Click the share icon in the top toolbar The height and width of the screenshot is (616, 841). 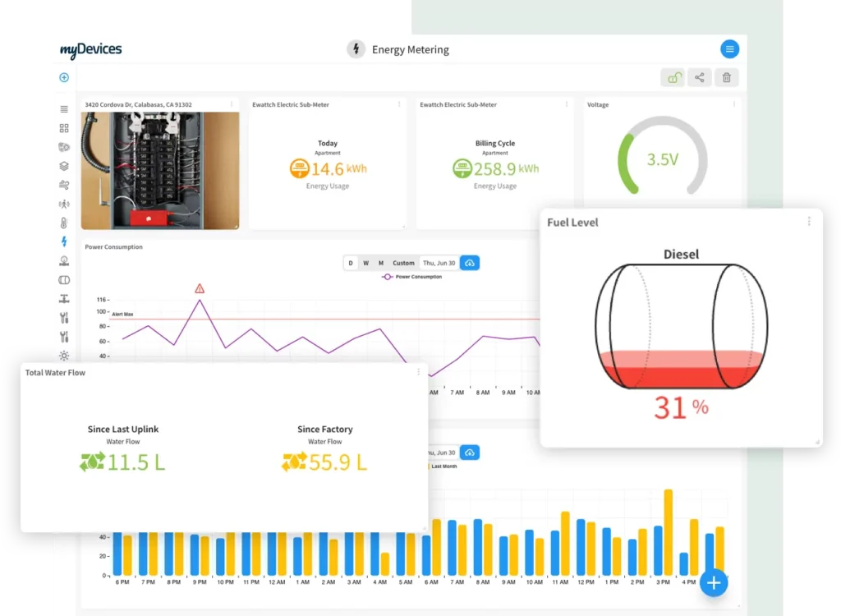tap(700, 78)
